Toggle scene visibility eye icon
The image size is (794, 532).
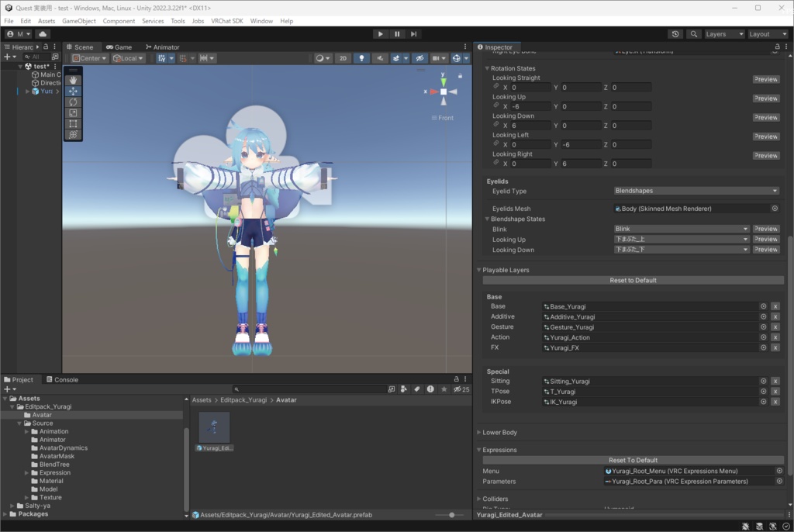(x=419, y=58)
